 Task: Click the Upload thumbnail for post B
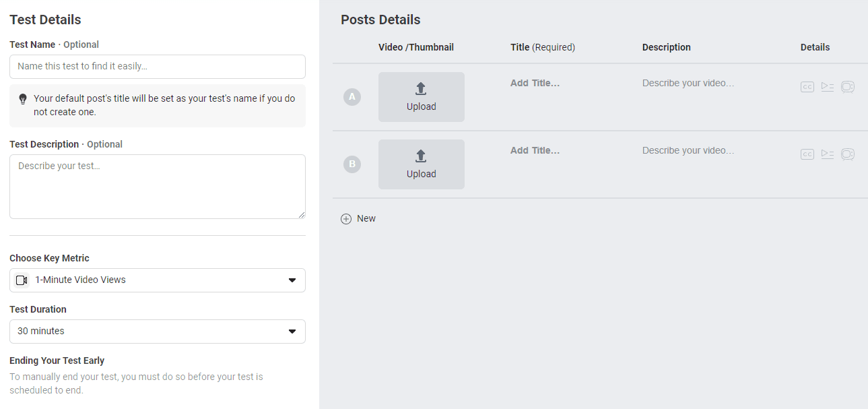coord(422,164)
